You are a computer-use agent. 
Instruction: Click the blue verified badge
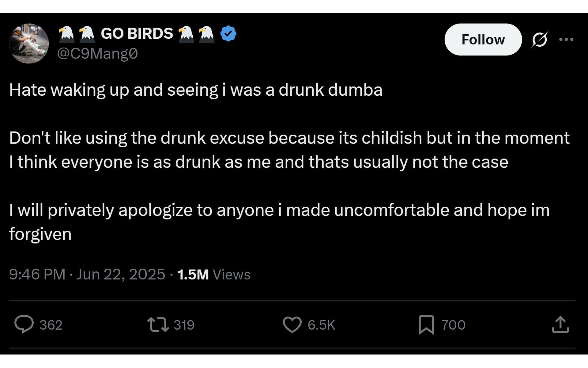[228, 33]
